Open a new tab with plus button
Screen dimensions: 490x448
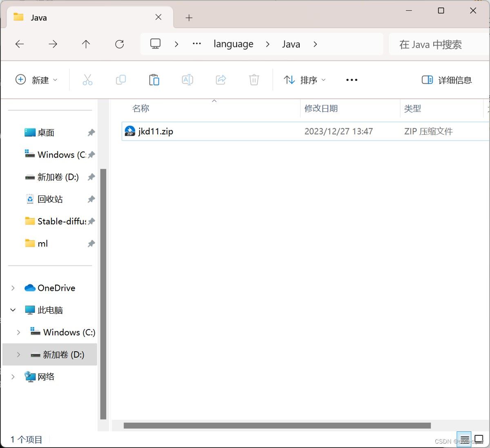point(189,18)
